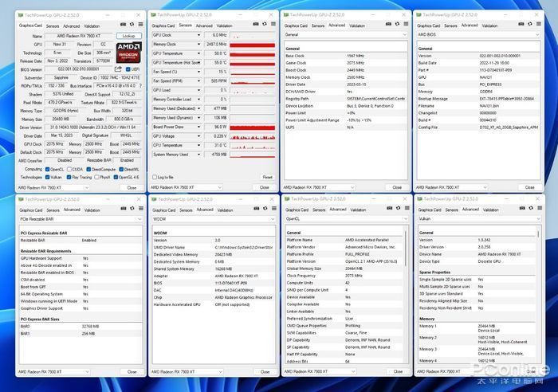Click refresh icon in the Sensors window
558x392 pixels.
coord(265,24)
